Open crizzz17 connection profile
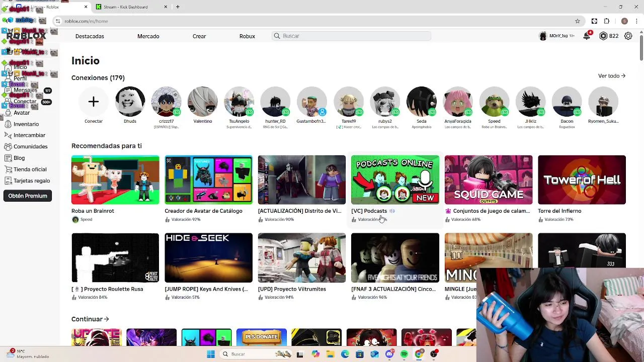644x362 pixels. point(167,107)
